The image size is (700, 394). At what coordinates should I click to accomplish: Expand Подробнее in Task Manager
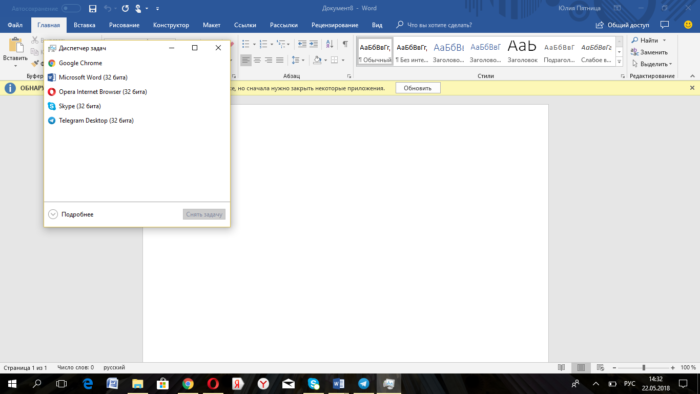click(x=71, y=214)
